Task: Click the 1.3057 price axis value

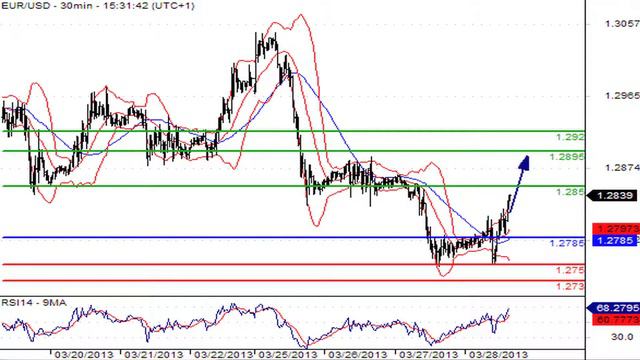Action: 622,24
